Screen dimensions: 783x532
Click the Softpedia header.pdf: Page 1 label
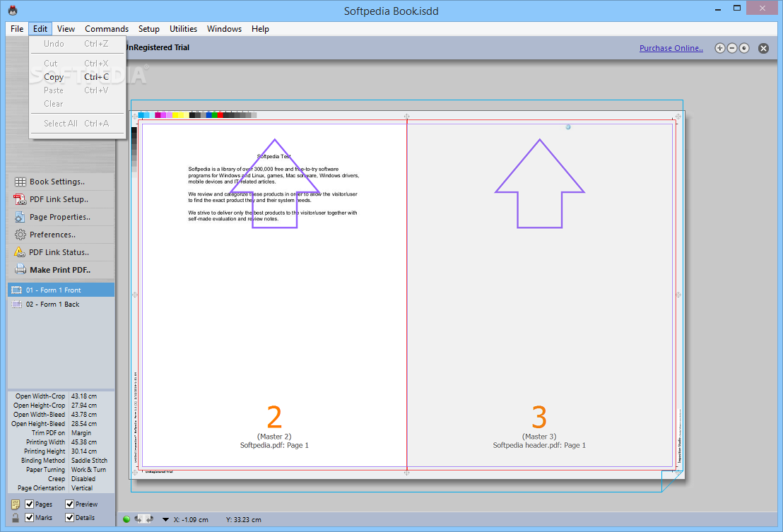coord(539,445)
